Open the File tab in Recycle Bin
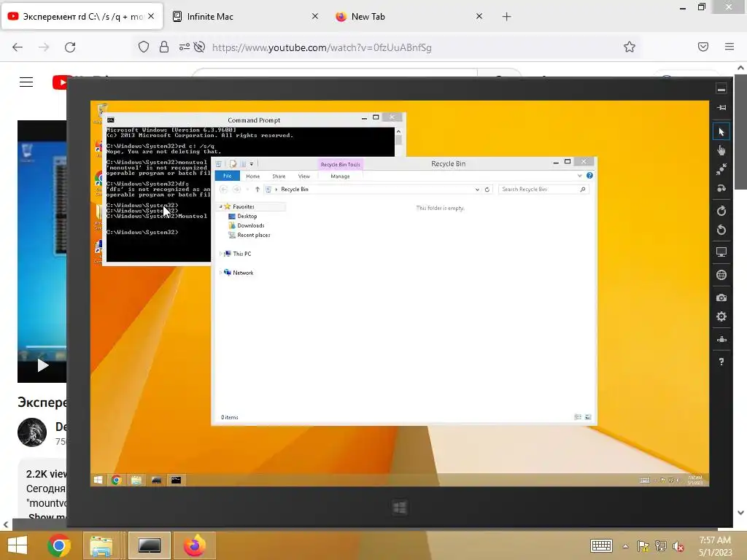 click(228, 176)
